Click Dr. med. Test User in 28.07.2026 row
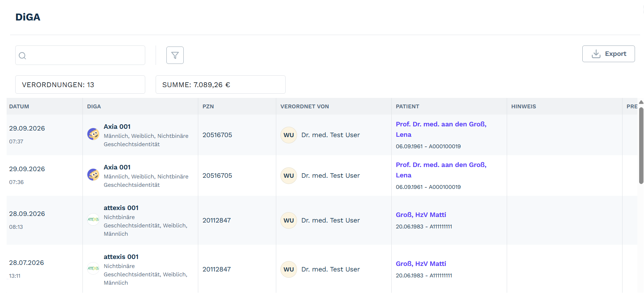 pos(331,269)
